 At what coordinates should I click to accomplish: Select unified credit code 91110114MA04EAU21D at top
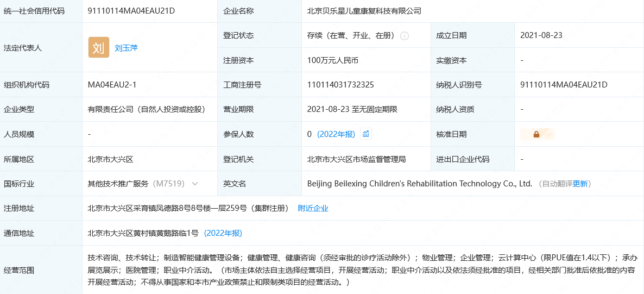131,11
